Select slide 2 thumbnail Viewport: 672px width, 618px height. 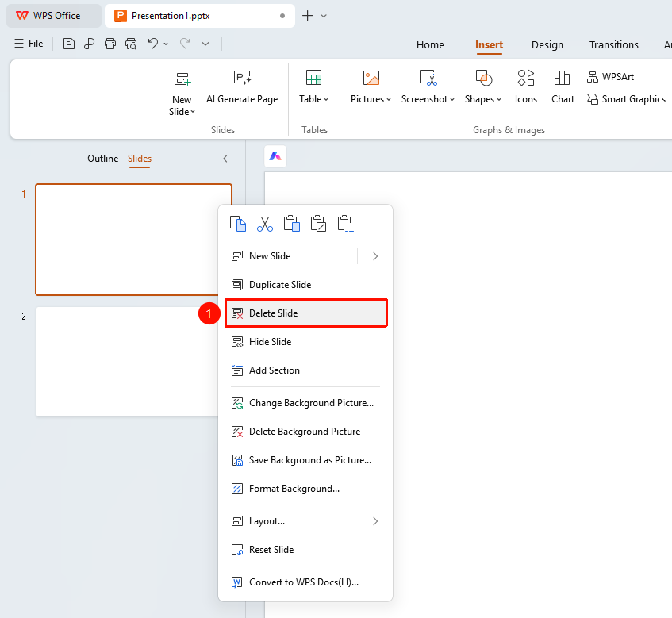click(x=127, y=362)
